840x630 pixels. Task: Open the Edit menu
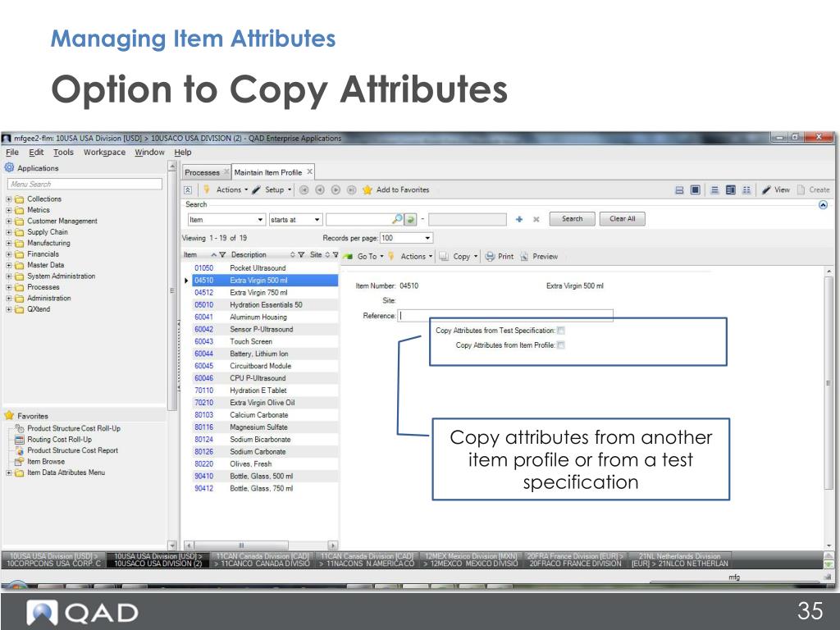36,152
